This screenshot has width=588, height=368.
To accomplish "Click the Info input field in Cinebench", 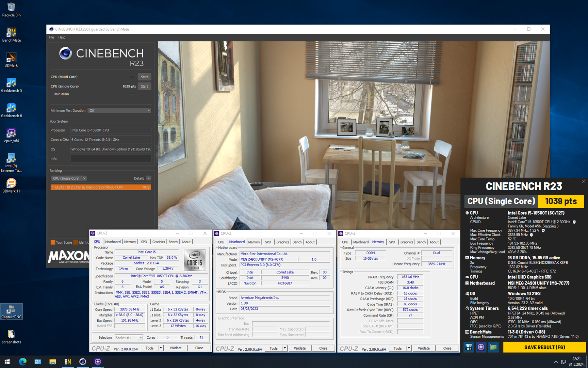I will tap(111, 159).
